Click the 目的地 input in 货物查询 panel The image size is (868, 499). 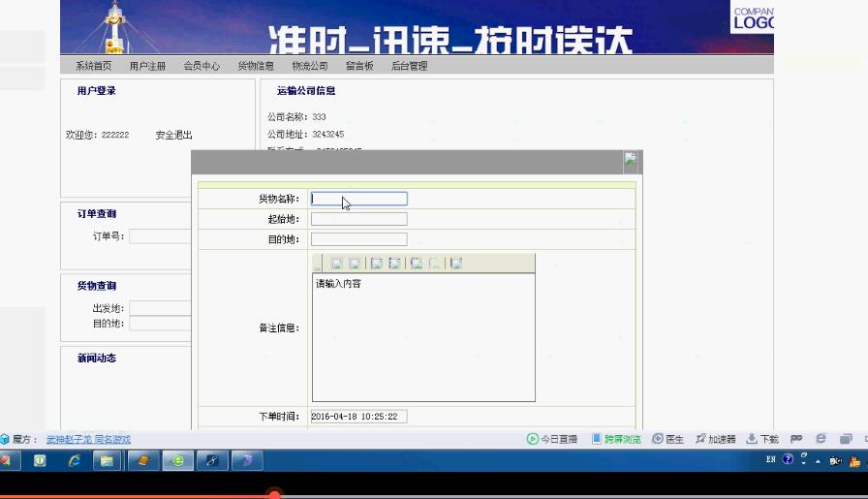(x=160, y=324)
